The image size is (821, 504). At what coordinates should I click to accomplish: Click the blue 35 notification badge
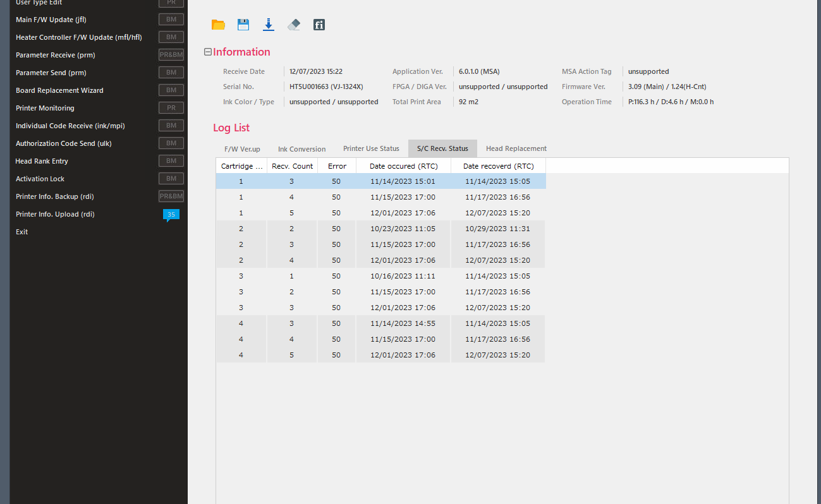[171, 215]
